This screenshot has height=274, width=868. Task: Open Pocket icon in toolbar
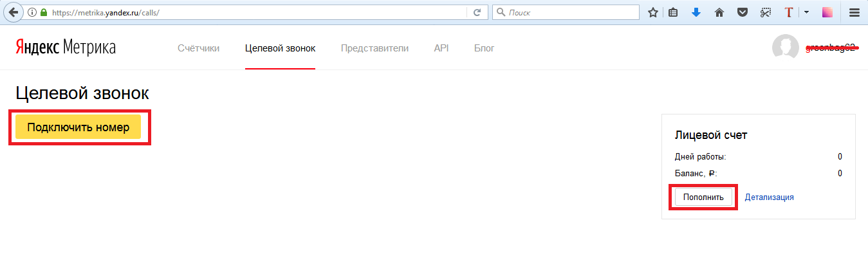coord(743,12)
